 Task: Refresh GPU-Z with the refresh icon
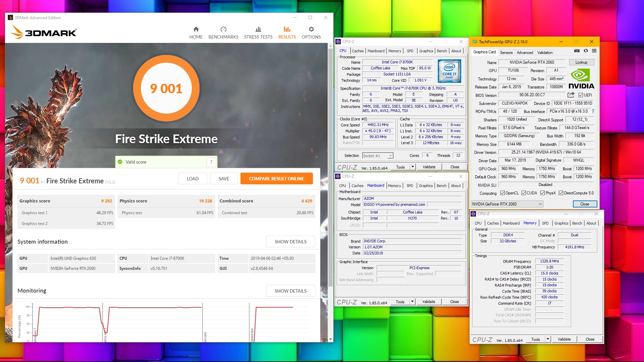coord(586,51)
